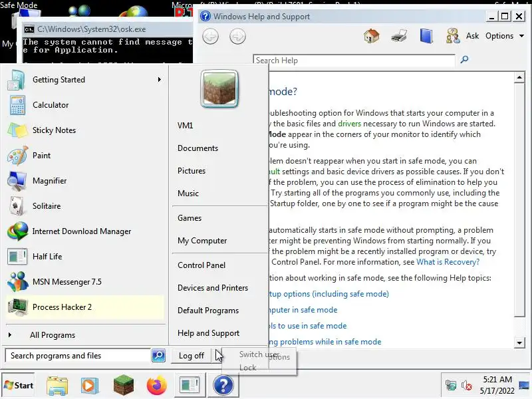
Task: Launch Calculator from the Start menu
Action: pyautogui.click(x=85, y=105)
